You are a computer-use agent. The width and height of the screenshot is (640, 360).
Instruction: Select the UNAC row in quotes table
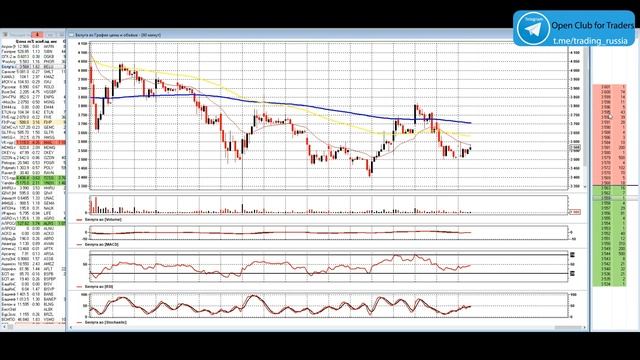(33, 198)
